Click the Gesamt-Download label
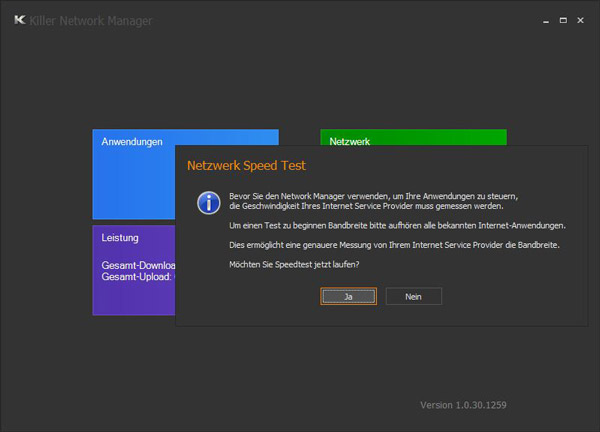Screen dimensions: 600x432 (x=138, y=265)
